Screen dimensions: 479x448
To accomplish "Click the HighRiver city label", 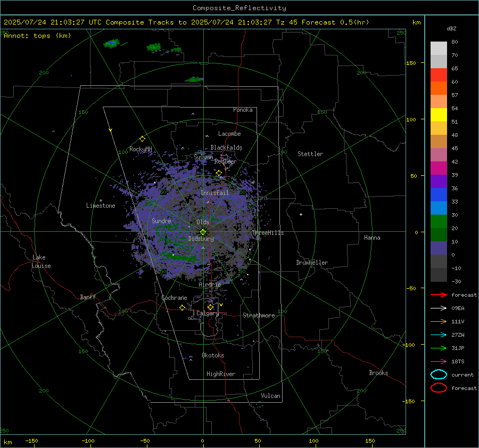I will 220,374.
